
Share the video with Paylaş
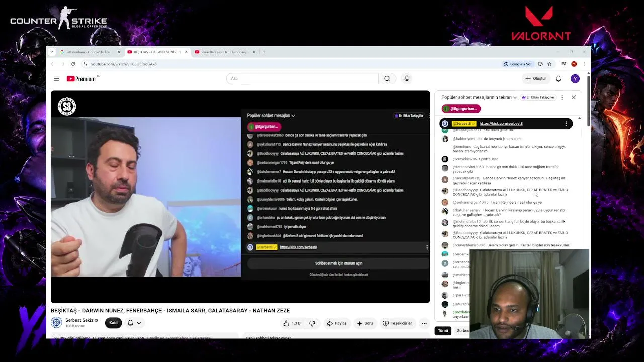[336, 323]
